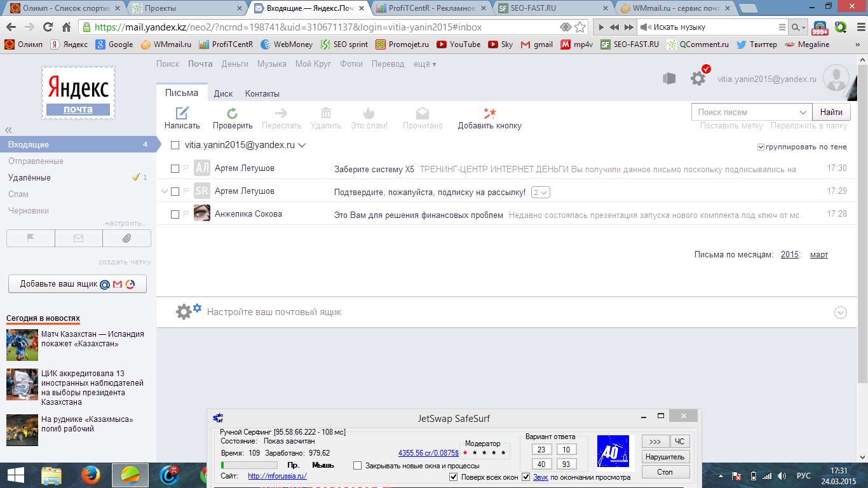Open март month link
The height and width of the screenshot is (488, 868).
point(819,254)
